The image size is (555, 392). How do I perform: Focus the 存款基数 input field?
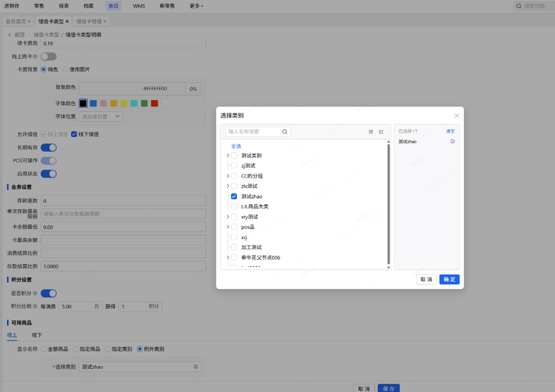(123, 201)
